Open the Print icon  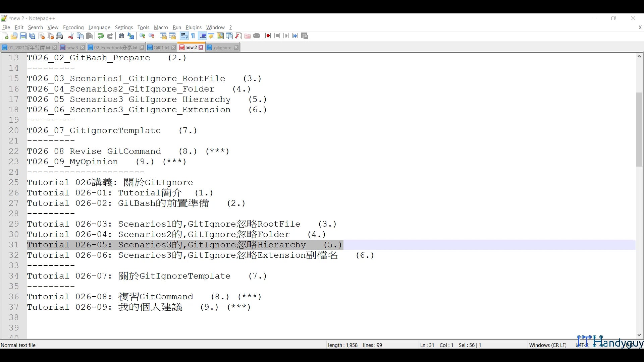[x=59, y=36]
